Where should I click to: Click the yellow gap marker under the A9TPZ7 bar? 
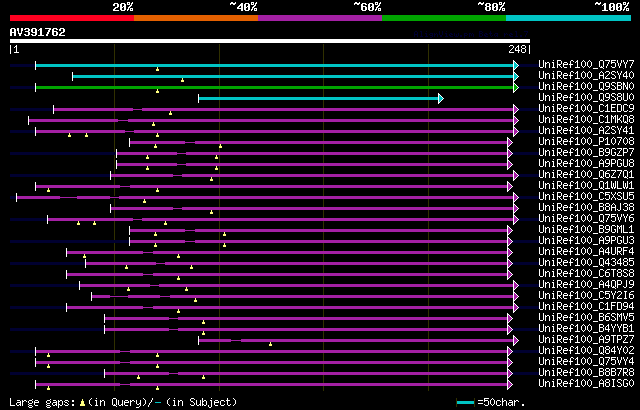(x=270, y=344)
